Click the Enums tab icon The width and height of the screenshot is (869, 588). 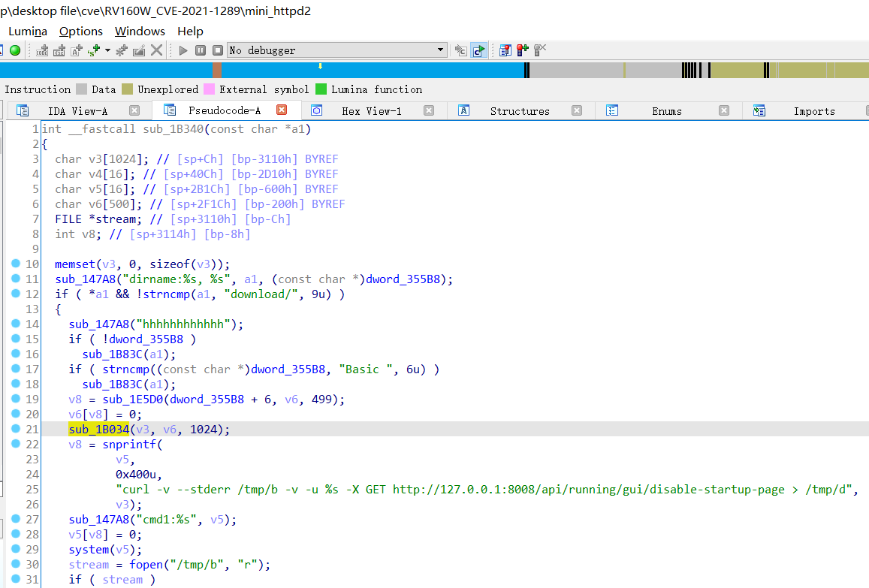(612, 110)
